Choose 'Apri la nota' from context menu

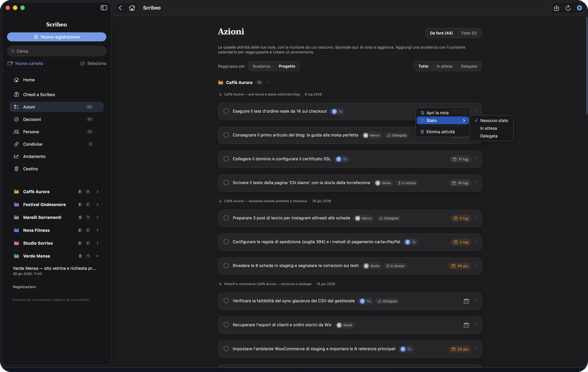pyautogui.click(x=443, y=113)
